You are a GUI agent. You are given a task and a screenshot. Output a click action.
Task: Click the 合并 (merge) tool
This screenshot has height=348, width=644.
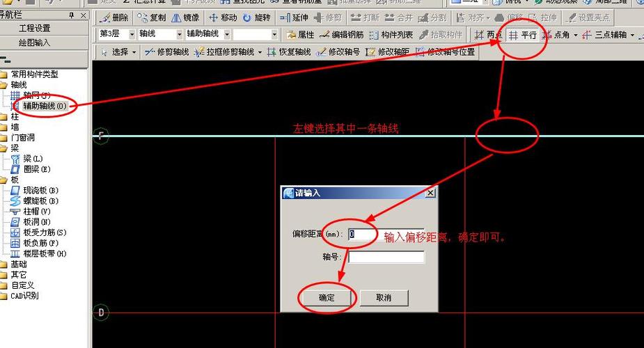point(398,17)
